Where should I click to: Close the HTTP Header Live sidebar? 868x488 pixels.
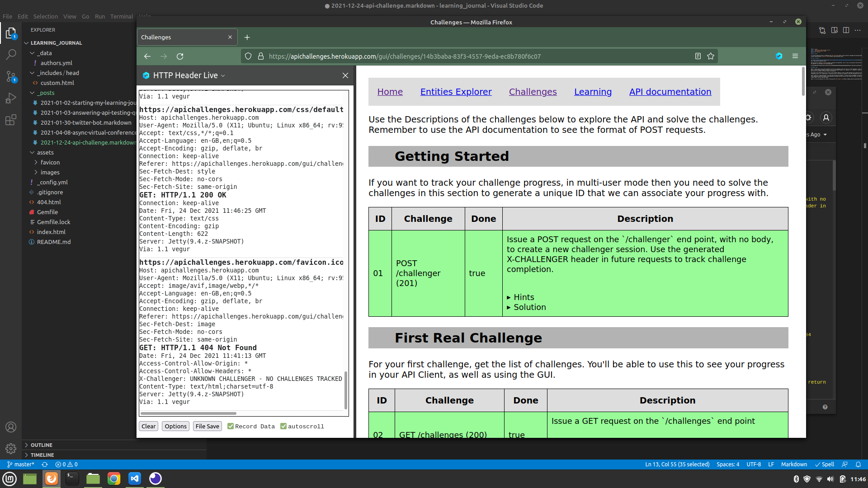345,75
